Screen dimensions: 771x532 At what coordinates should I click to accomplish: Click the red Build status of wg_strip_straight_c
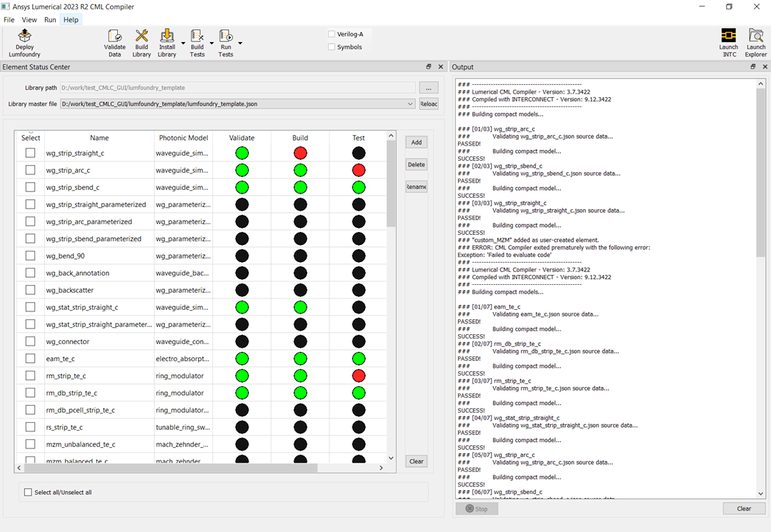point(300,153)
